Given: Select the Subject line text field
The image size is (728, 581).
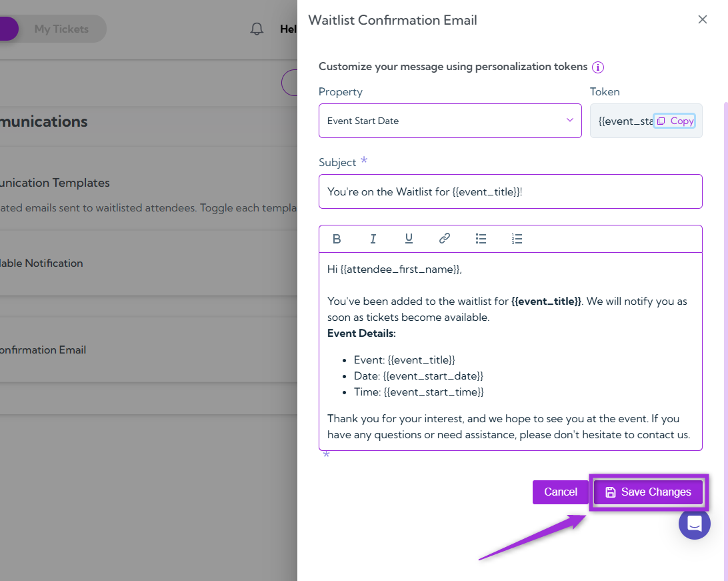Looking at the screenshot, I should pos(511,191).
